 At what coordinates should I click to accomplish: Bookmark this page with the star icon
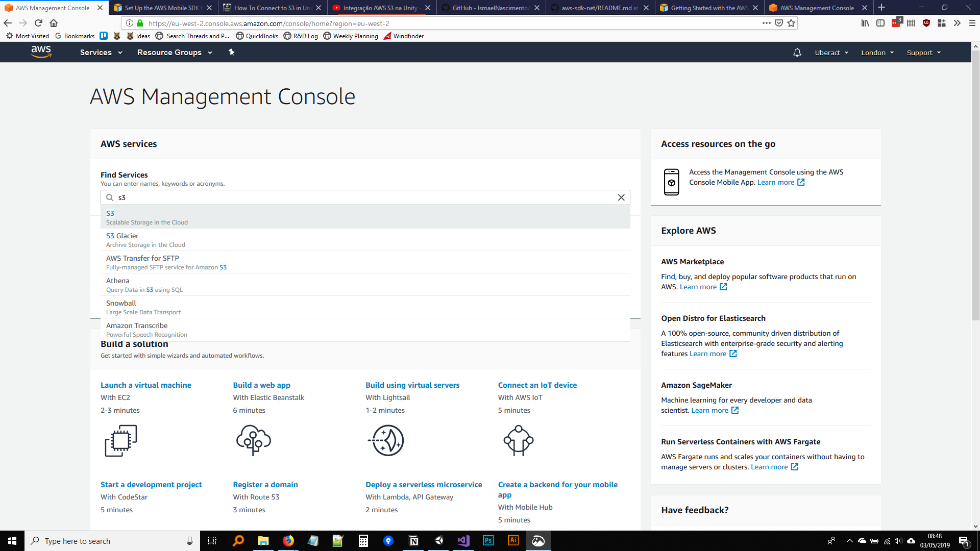(791, 23)
